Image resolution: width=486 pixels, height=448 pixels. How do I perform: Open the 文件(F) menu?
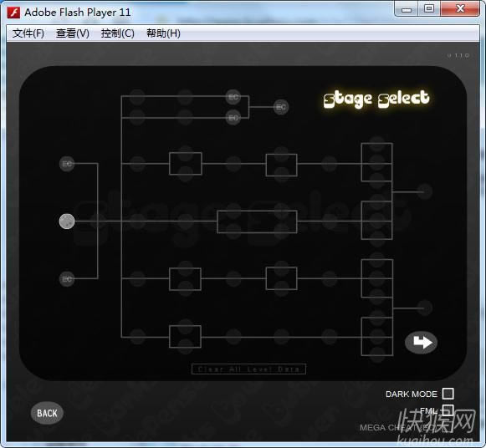[28, 33]
